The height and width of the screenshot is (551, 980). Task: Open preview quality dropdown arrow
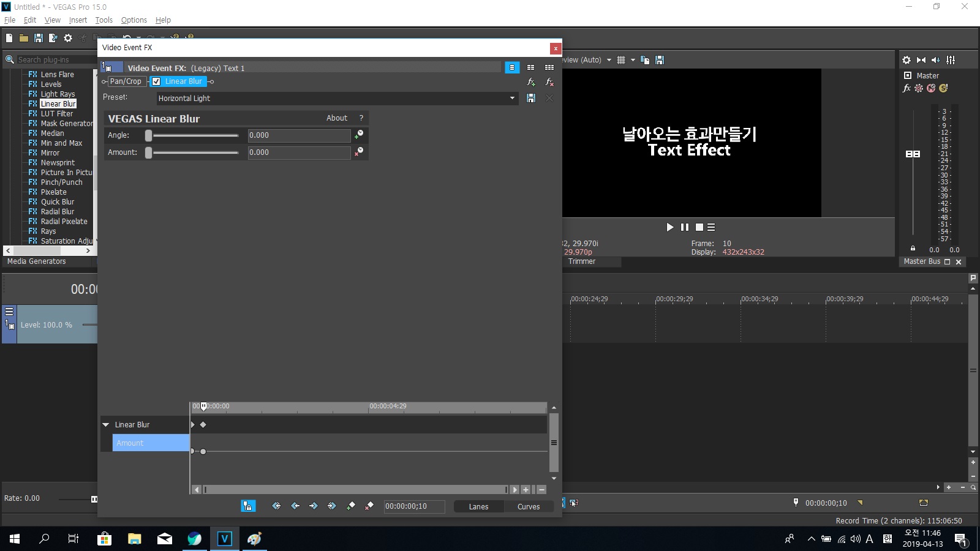[609, 60]
